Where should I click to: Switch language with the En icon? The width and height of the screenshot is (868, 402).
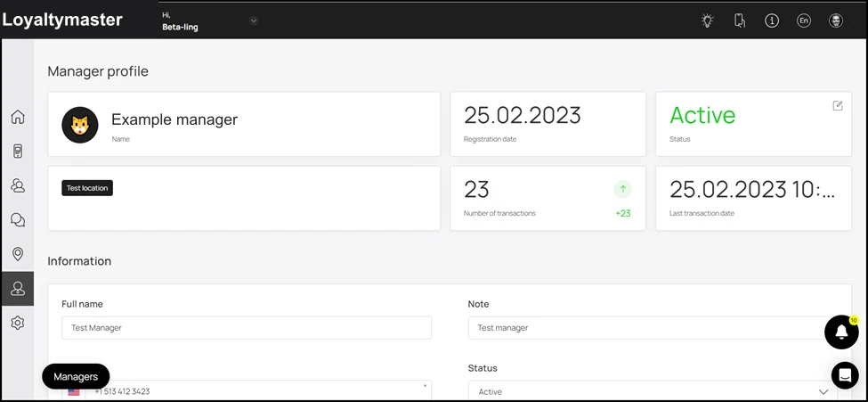point(804,21)
